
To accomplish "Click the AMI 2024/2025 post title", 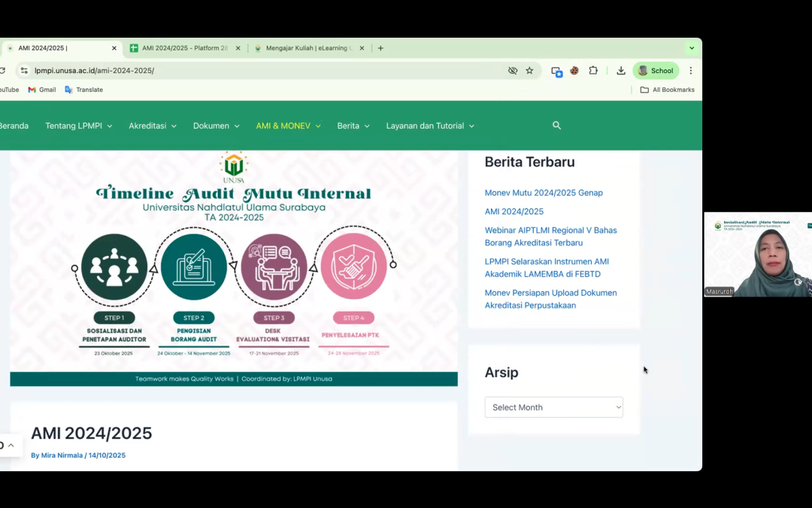I will (x=91, y=433).
